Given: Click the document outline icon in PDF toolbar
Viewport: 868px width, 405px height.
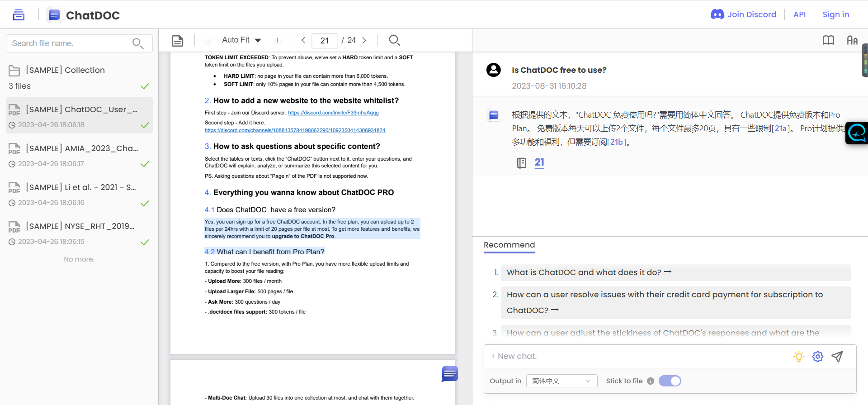Looking at the screenshot, I should 177,41.
